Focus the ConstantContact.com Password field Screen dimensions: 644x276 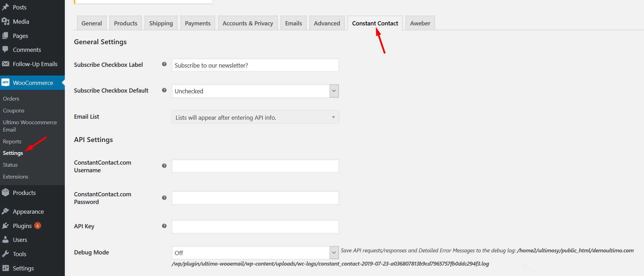tap(255, 198)
